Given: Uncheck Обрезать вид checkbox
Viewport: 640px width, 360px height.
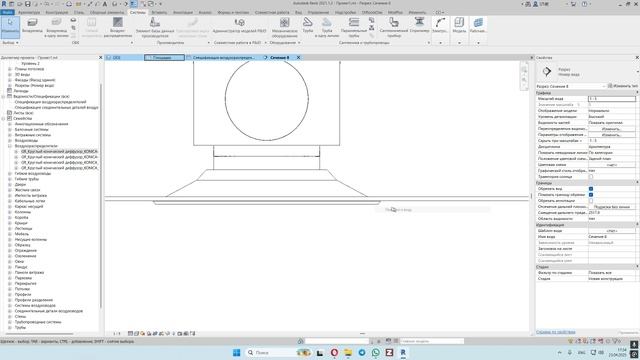Looking at the screenshot, I should 591,189.
